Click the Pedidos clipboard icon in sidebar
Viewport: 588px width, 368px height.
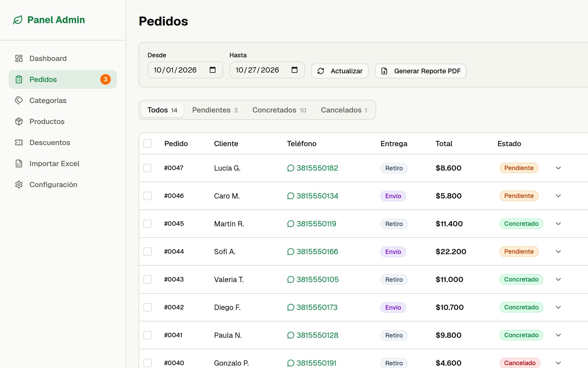19,79
